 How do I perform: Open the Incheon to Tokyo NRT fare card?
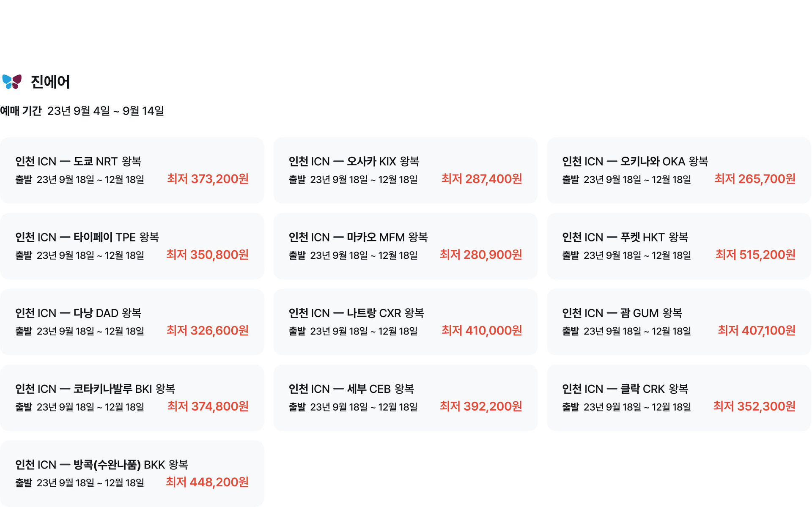click(132, 170)
